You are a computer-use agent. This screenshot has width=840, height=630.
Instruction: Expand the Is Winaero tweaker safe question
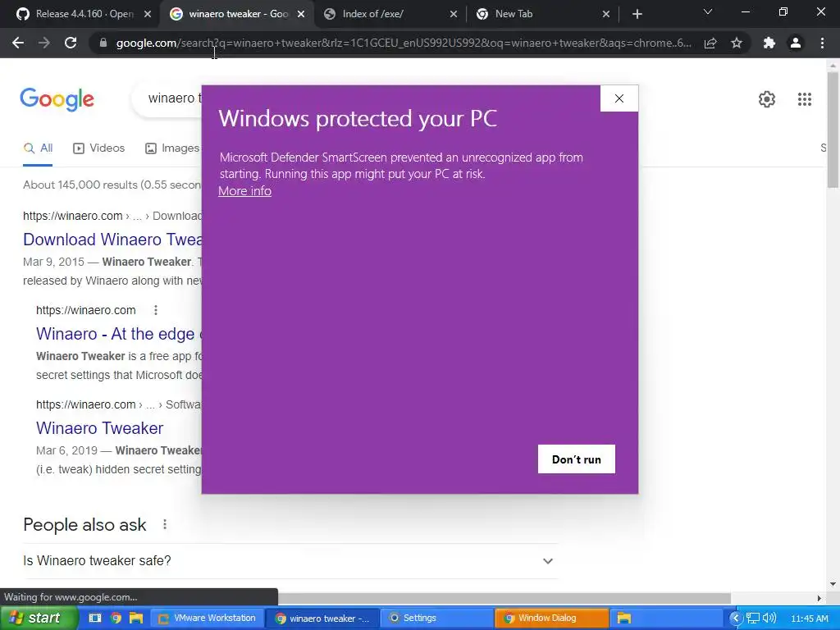(x=291, y=561)
